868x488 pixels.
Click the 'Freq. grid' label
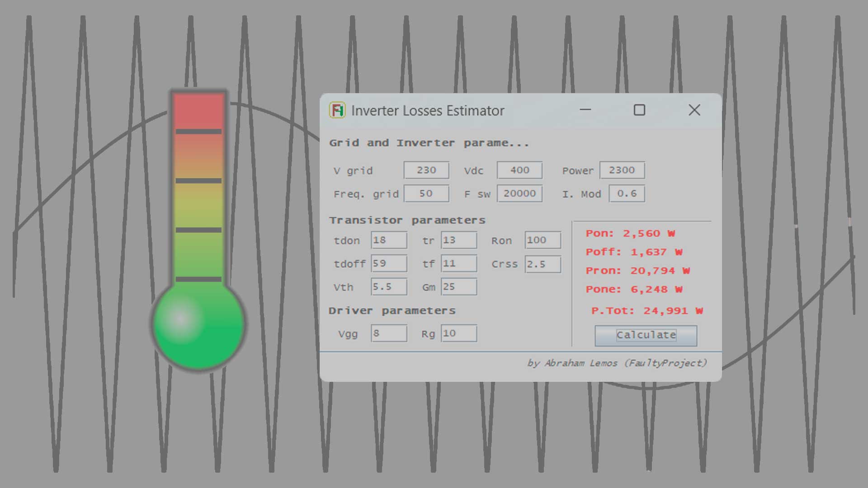coord(366,194)
